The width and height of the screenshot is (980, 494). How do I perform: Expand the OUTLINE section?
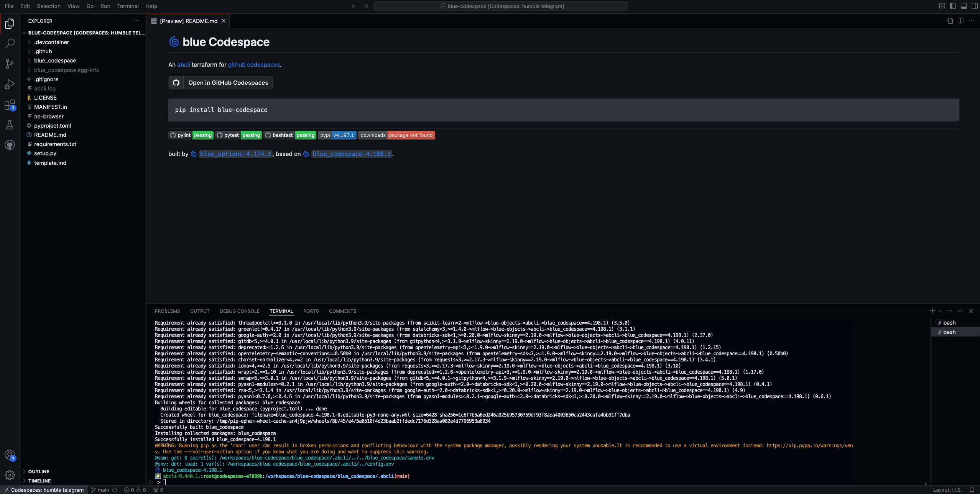39,471
